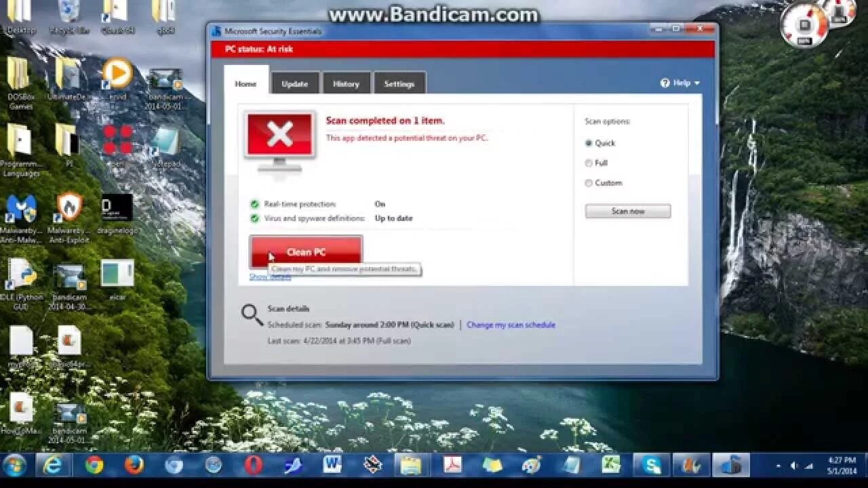The image size is (868, 488).
Task: Start a scan with Scan now button
Action: coord(628,211)
